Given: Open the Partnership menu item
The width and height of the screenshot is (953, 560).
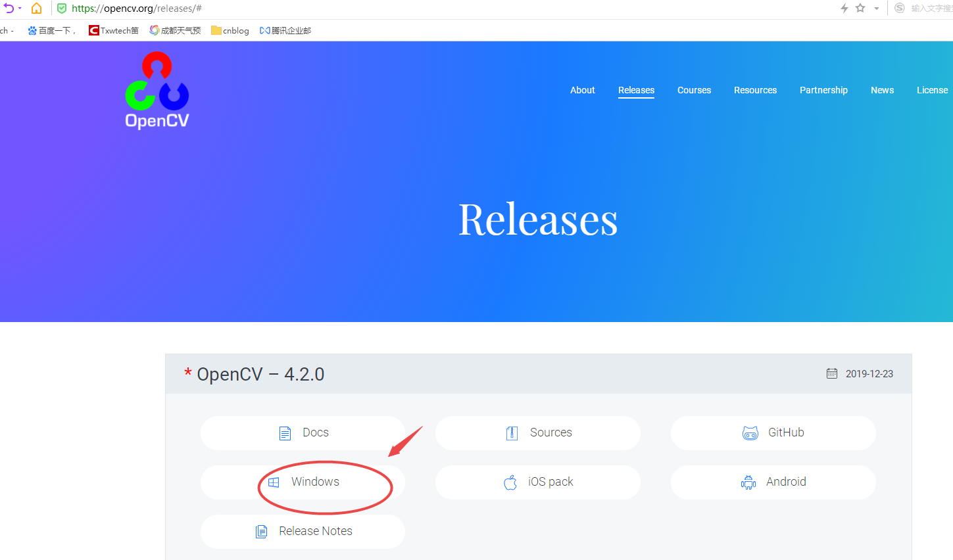Looking at the screenshot, I should [823, 90].
